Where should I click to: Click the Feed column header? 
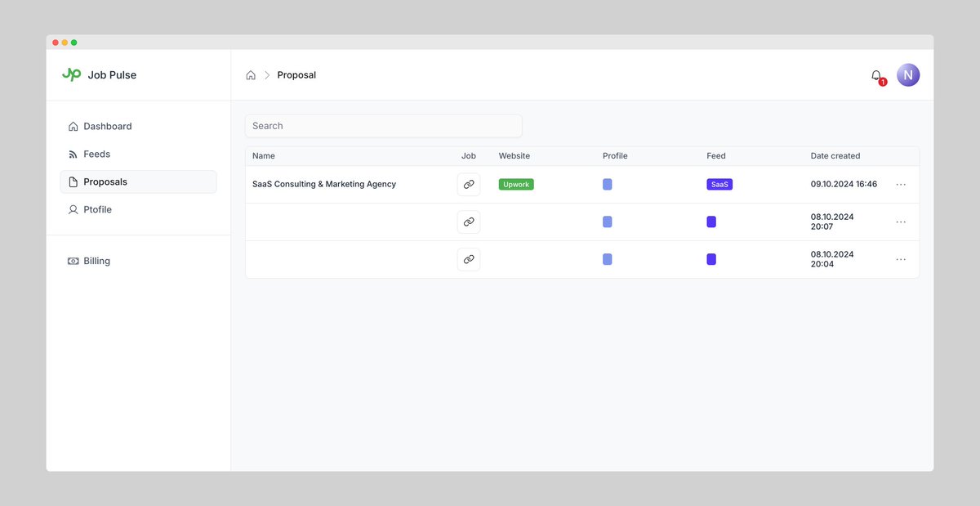click(716, 156)
